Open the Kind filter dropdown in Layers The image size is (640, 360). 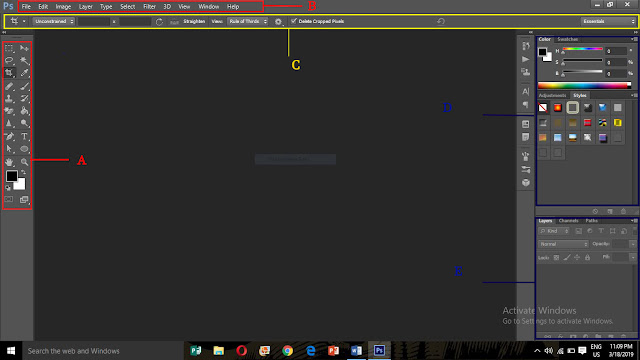tap(554, 231)
